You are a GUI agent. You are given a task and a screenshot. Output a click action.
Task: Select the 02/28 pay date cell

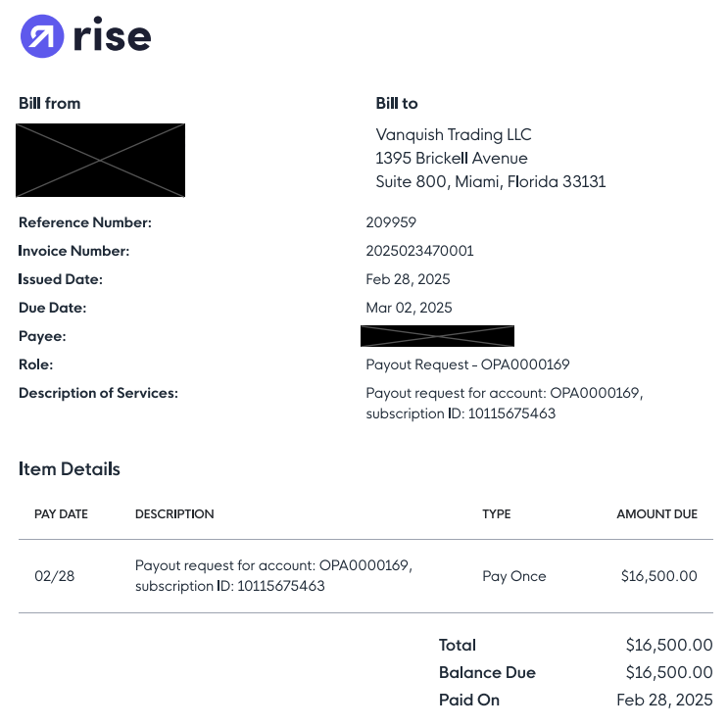(54, 576)
